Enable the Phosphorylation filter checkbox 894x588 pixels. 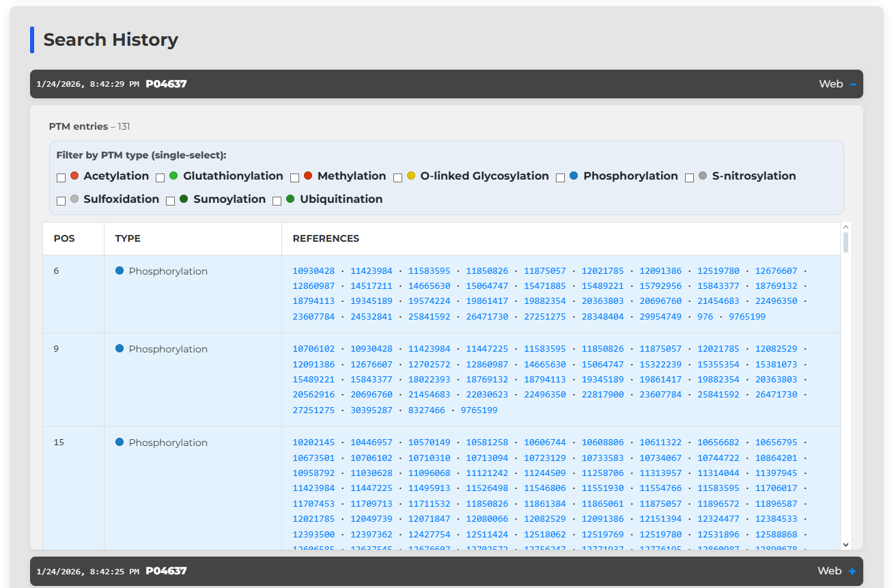561,178
